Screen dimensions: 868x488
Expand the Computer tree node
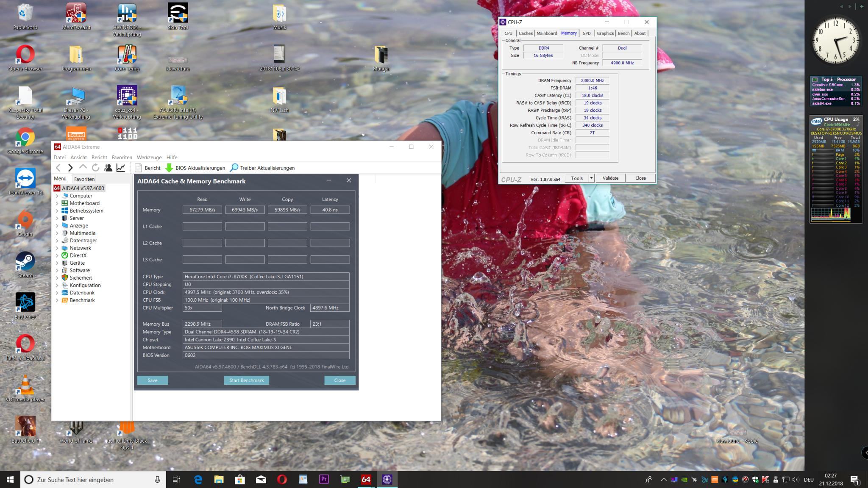click(x=57, y=196)
